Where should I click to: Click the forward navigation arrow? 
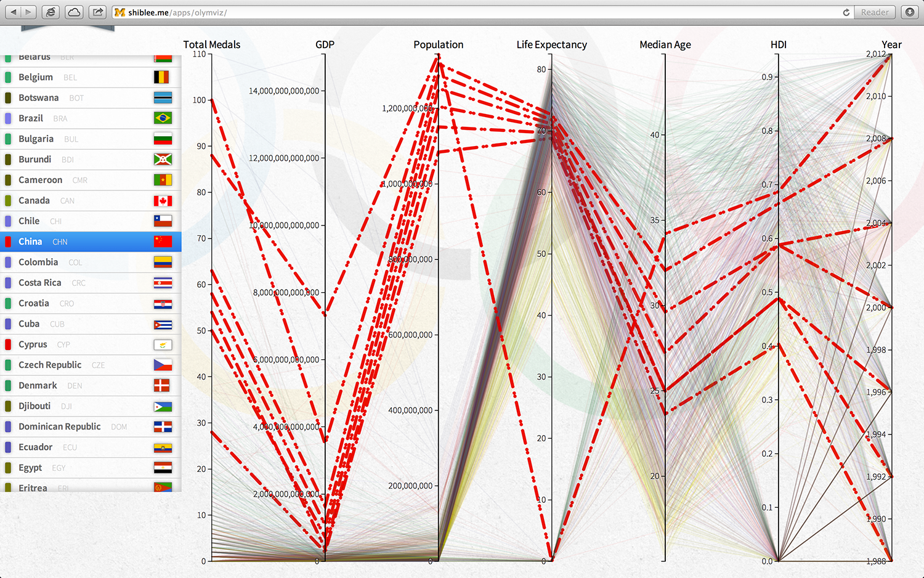pyautogui.click(x=26, y=12)
